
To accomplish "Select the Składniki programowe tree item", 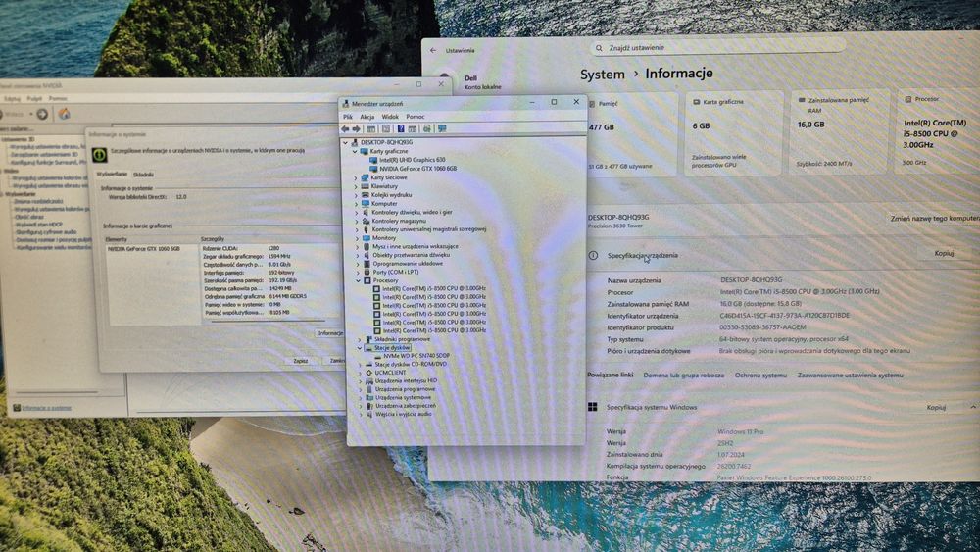I will pos(402,339).
